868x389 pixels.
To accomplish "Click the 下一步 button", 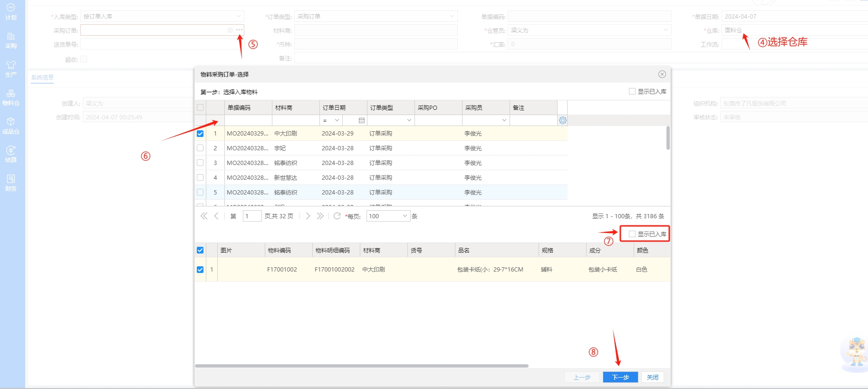I will (620, 377).
